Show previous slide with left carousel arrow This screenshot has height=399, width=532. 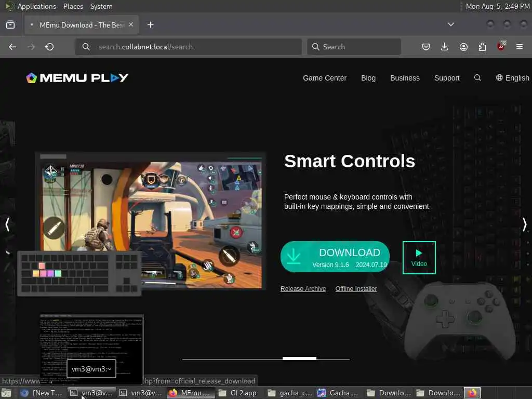[7, 224]
